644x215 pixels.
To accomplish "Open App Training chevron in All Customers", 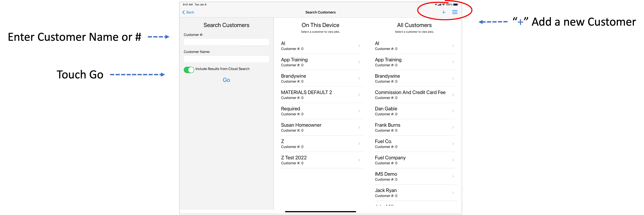I will pos(453,62).
